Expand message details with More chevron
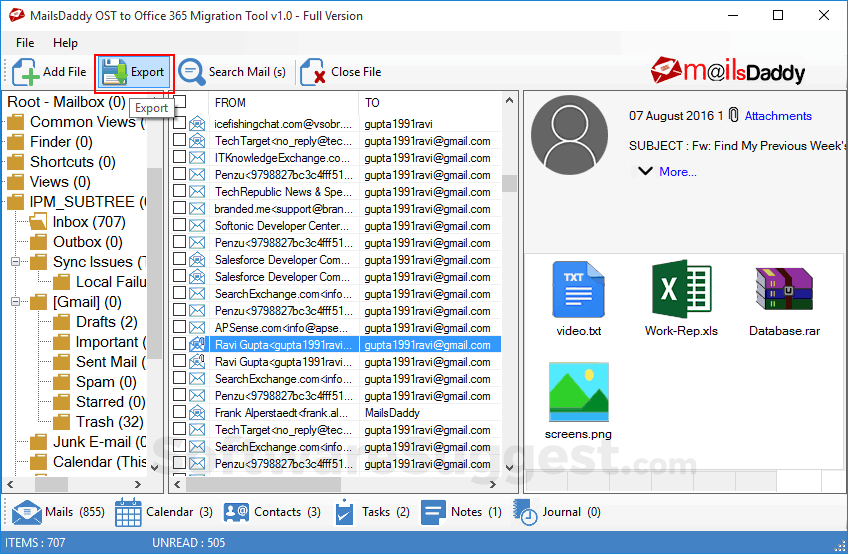The width and height of the screenshot is (848, 554). point(645,172)
